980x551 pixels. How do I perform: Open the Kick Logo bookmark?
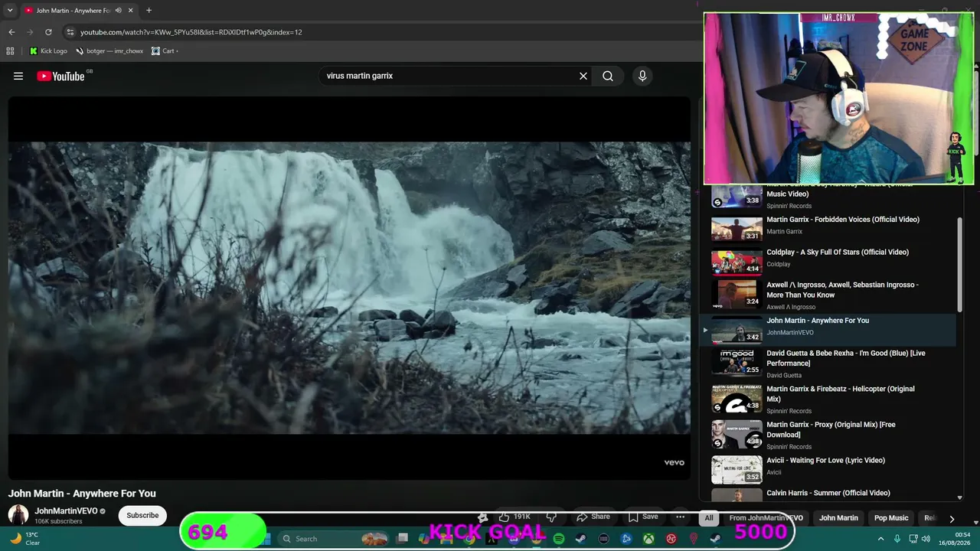coord(48,51)
